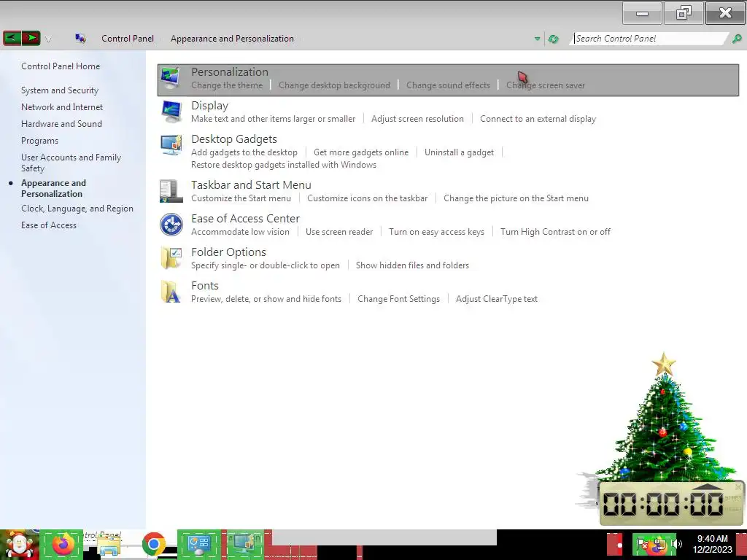This screenshot has width=747, height=560.
Task: Select User Accounts and Family Safety in the sidebar
Action: (71, 163)
